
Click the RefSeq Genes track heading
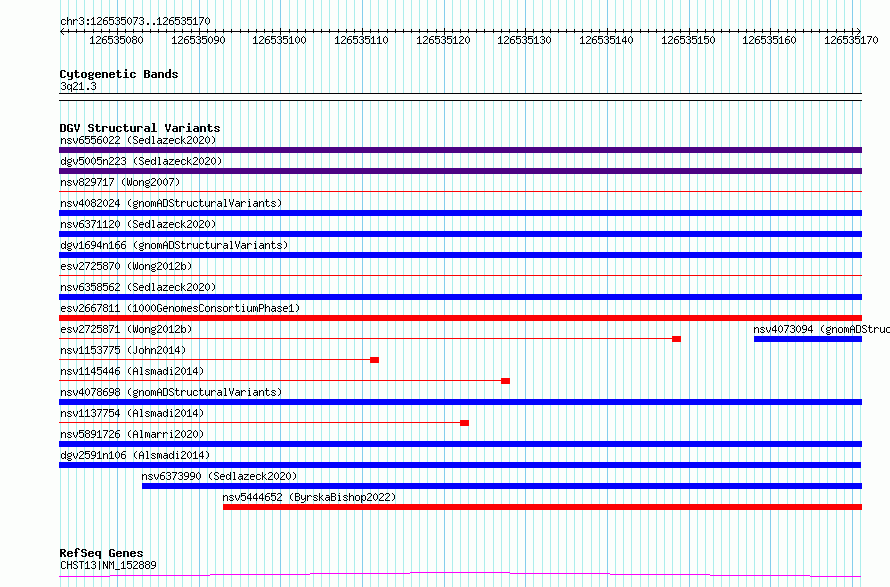[x=101, y=553]
